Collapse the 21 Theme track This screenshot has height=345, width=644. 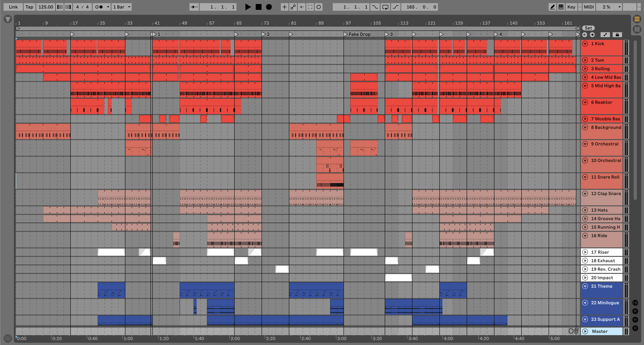[x=585, y=286]
